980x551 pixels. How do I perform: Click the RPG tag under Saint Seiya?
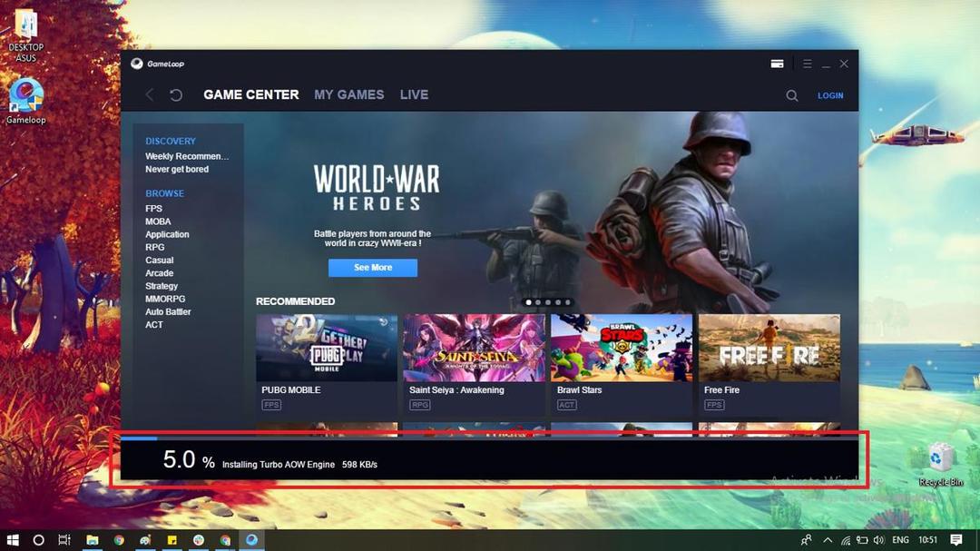[x=419, y=405]
